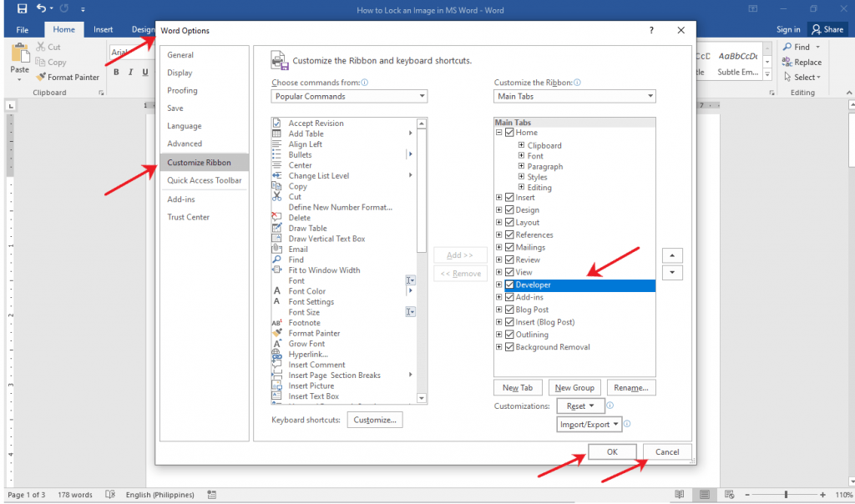Screen dimensions: 855x504
Task: Click the New Tab button
Action: coord(518,388)
